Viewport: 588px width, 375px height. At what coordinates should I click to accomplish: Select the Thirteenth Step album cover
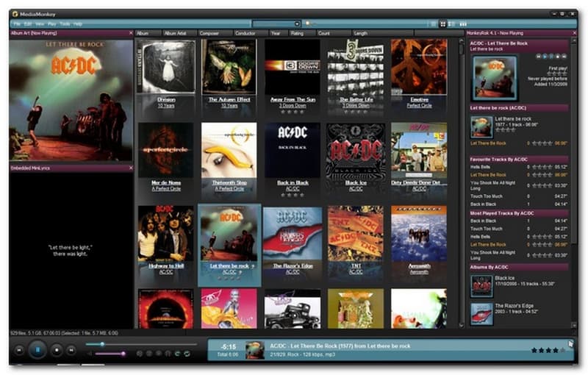[x=229, y=150]
